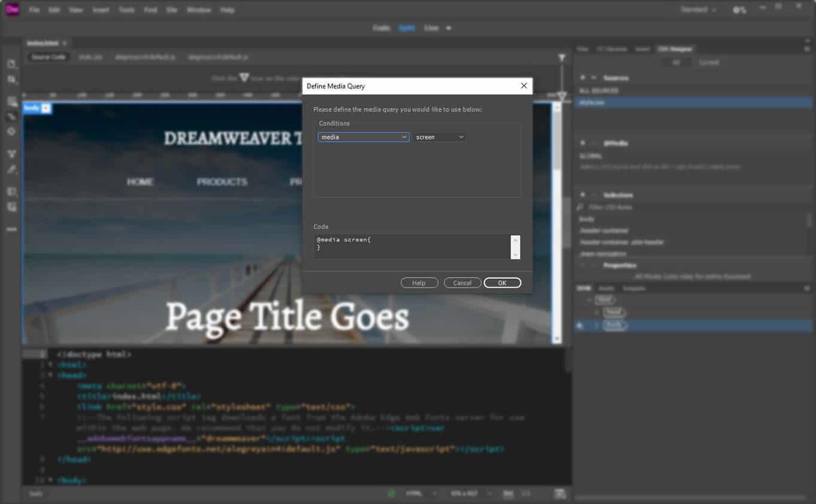This screenshot has width=816, height=504.
Task: Click the PRODUCTS navigation link in Live view
Action: click(x=222, y=182)
